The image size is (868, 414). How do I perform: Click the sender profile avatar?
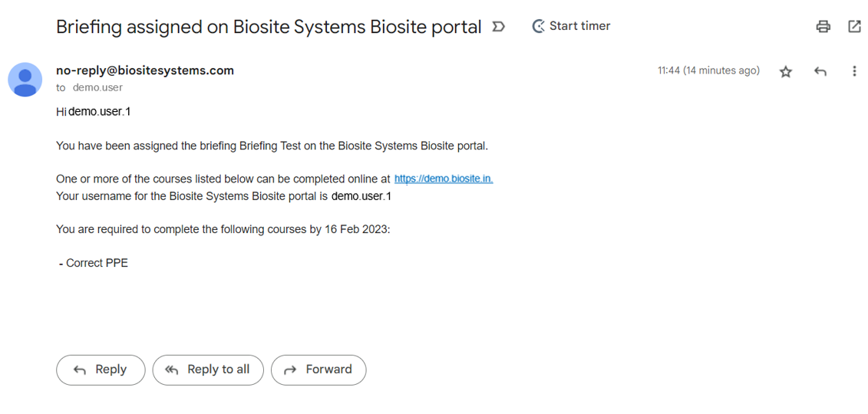click(x=25, y=80)
